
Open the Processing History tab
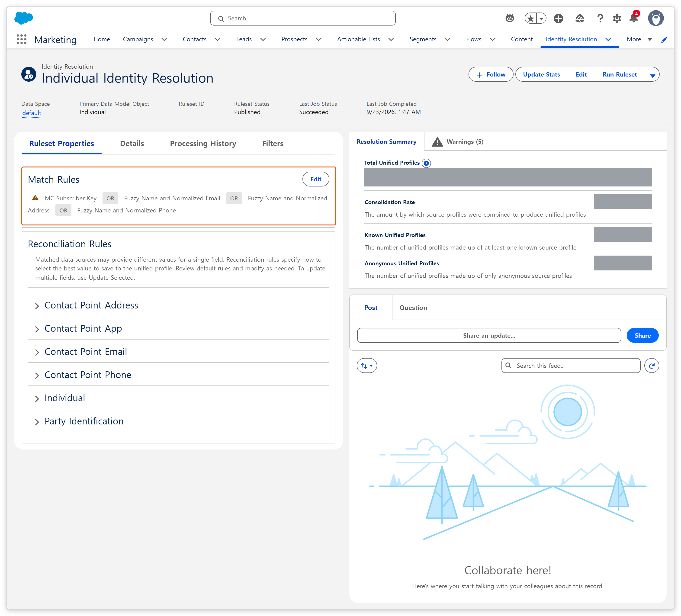[203, 144]
